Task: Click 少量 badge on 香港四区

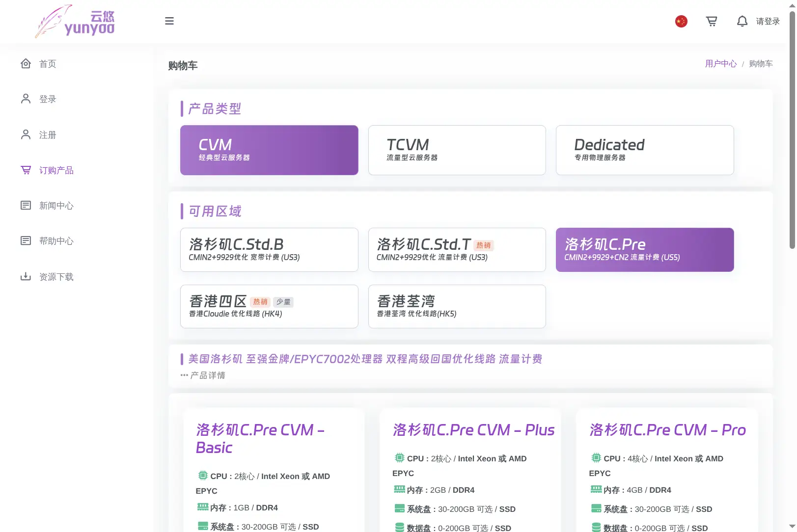Action: click(283, 302)
